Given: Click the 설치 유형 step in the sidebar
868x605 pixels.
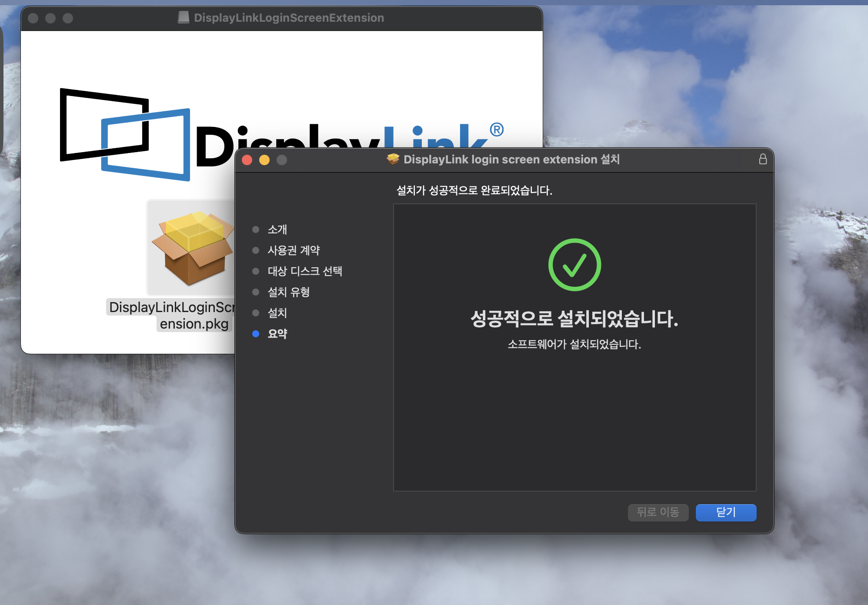Looking at the screenshot, I should click(289, 292).
